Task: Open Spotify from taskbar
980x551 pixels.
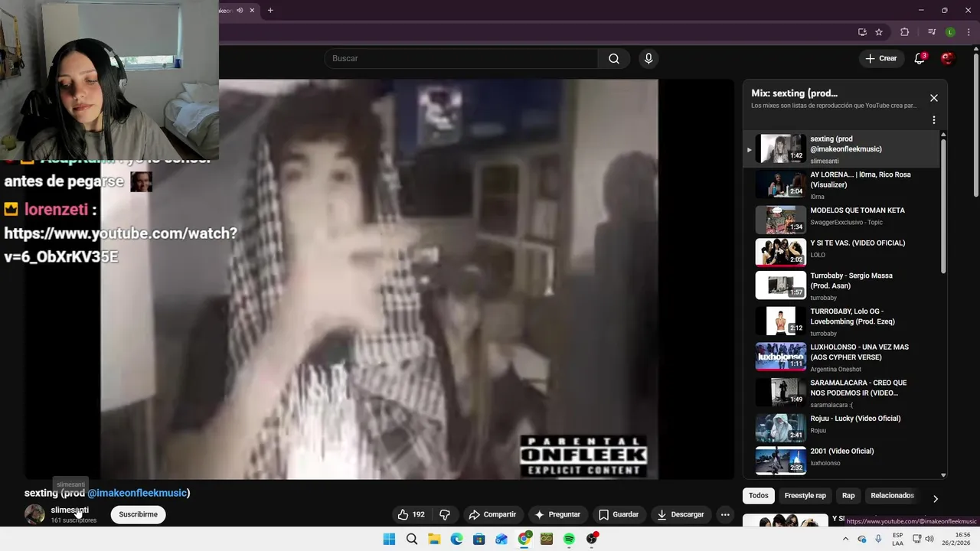Action: 569,539
